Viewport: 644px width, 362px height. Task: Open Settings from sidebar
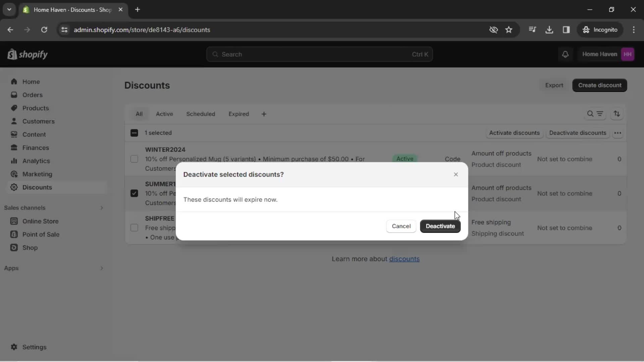click(34, 347)
